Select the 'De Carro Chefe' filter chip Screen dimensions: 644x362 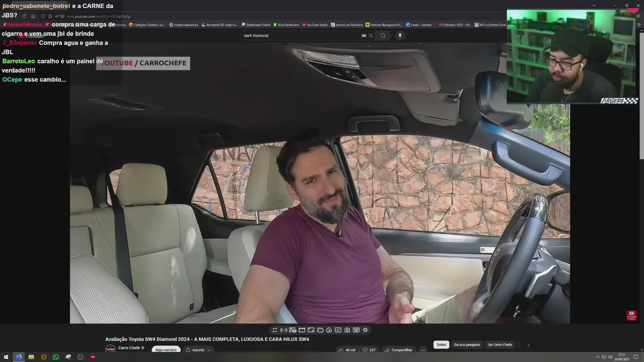point(500,345)
